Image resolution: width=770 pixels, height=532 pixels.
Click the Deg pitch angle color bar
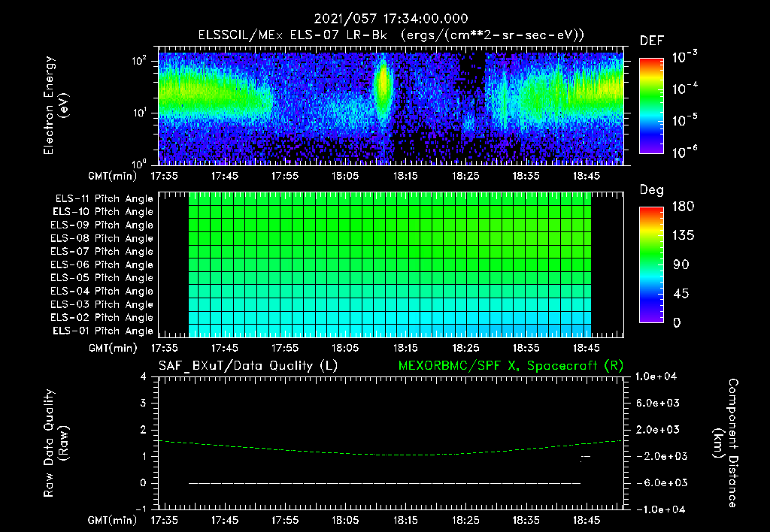(x=651, y=264)
